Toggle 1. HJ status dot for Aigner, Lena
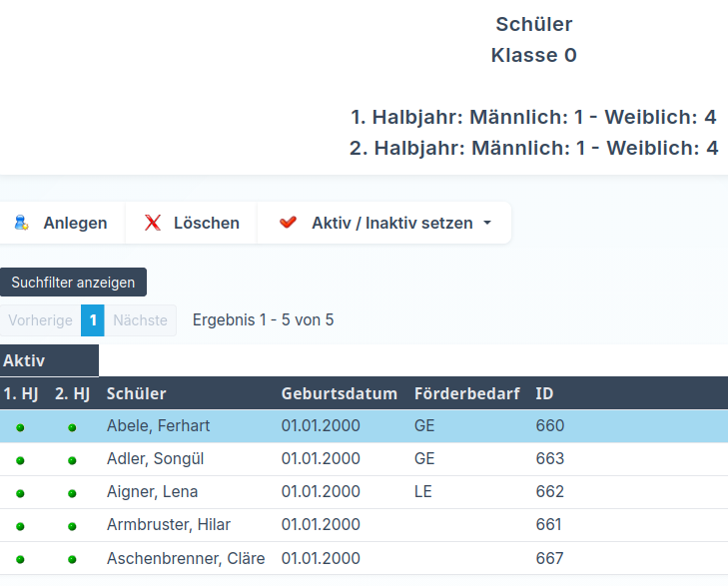This screenshot has width=728, height=586. tap(20, 493)
